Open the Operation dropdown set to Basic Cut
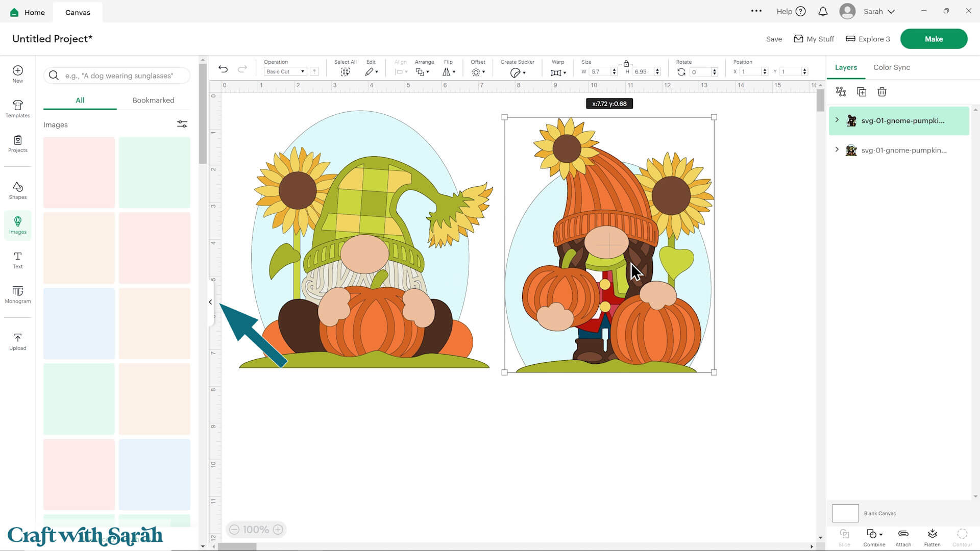The height and width of the screenshot is (551, 980). point(284,71)
